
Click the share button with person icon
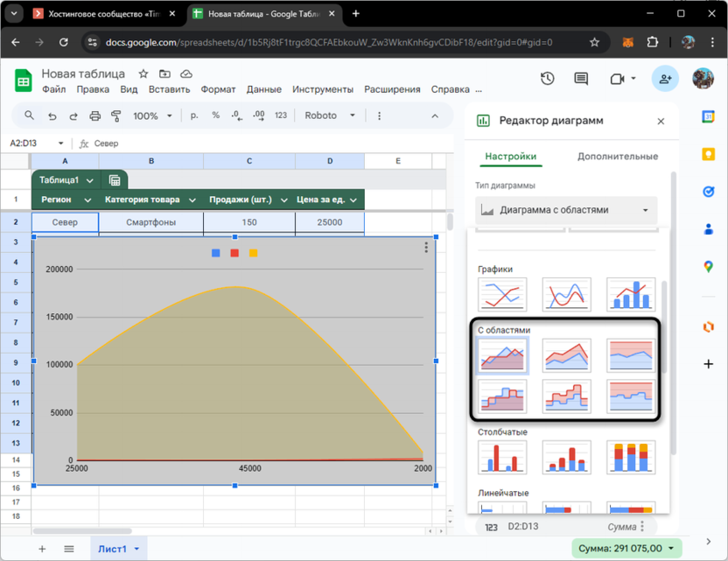pyautogui.click(x=665, y=79)
